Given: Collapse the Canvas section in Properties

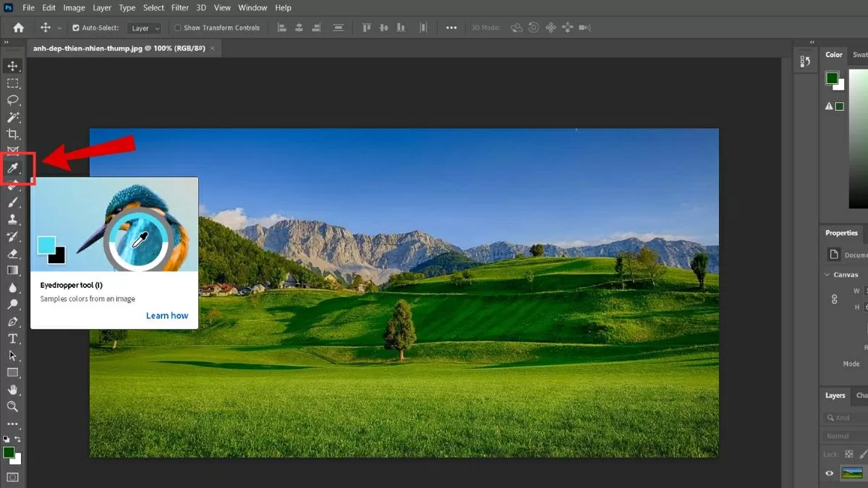Looking at the screenshot, I should click(827, 274).
